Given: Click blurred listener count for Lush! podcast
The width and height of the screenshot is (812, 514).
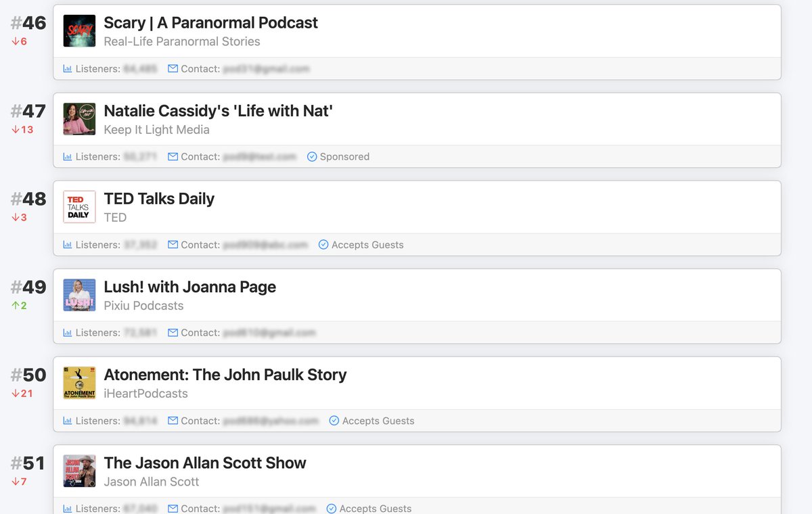Looking at the screenshot, I should tap(140, 332).
